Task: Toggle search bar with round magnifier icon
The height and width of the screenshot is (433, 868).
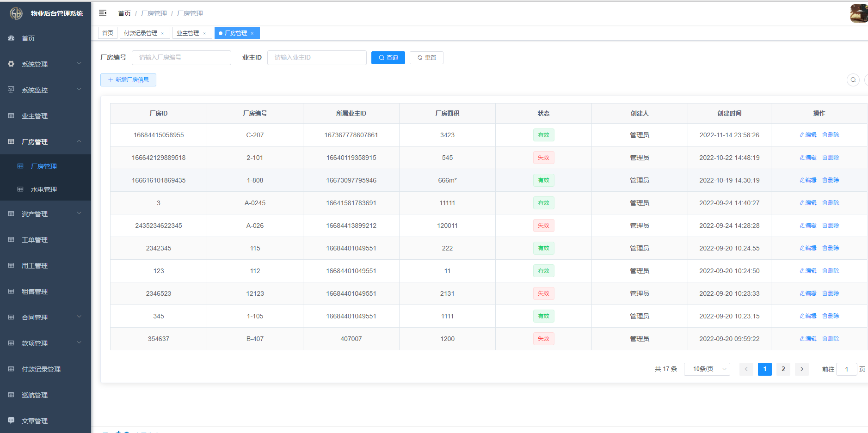Action: point(853,80)
